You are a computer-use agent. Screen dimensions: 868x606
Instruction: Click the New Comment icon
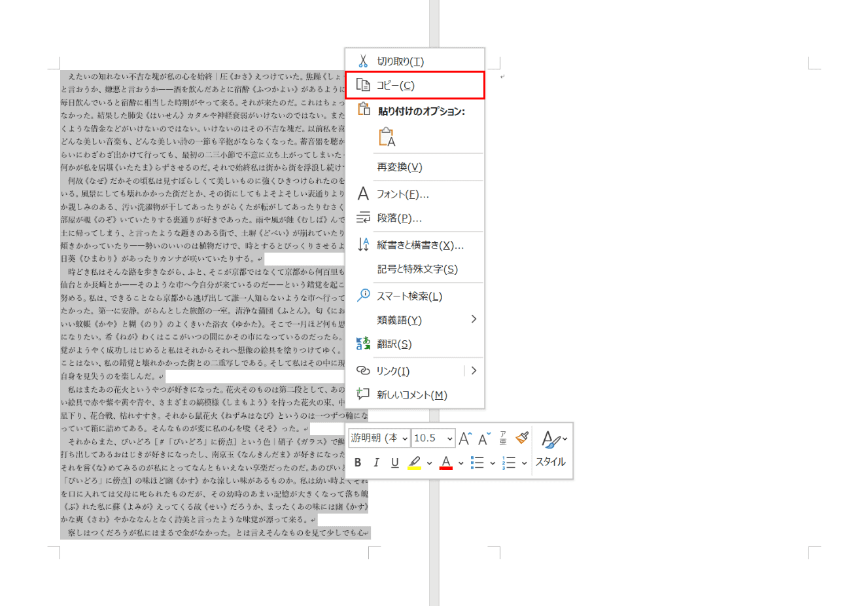(363, 394)
